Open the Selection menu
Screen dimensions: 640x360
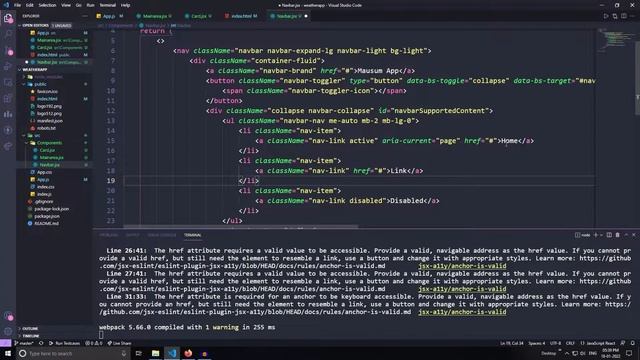point(47,5)
